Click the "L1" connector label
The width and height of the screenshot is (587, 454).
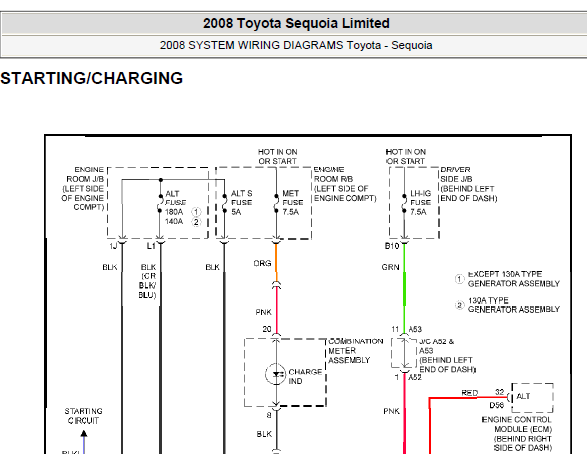pyautogui.click(x=151, y=246)
